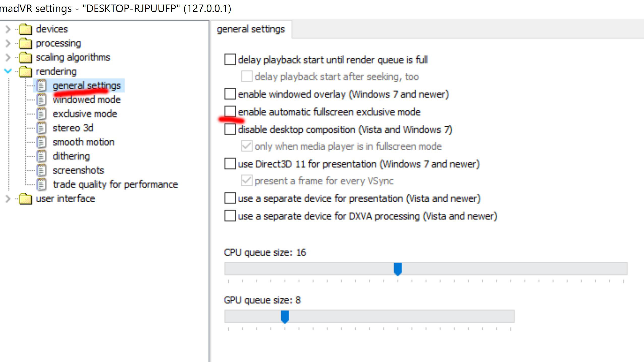This screenshot has height=362, width=644.
Task: Click the windowed mode page icon
Action: pyautogui.click(x=41, y=100)
